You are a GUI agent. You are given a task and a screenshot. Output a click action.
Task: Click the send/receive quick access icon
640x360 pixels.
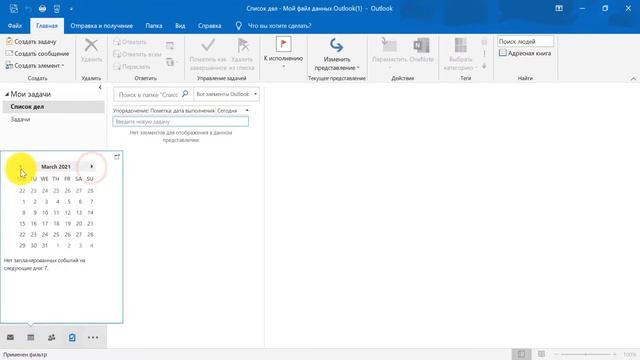tap(13, 8)
